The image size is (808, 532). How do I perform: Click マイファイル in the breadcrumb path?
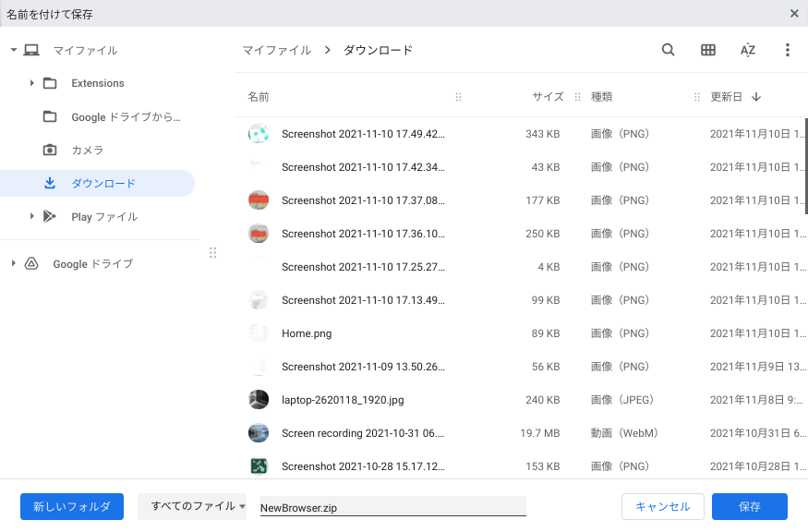click(x=276, y=50)
